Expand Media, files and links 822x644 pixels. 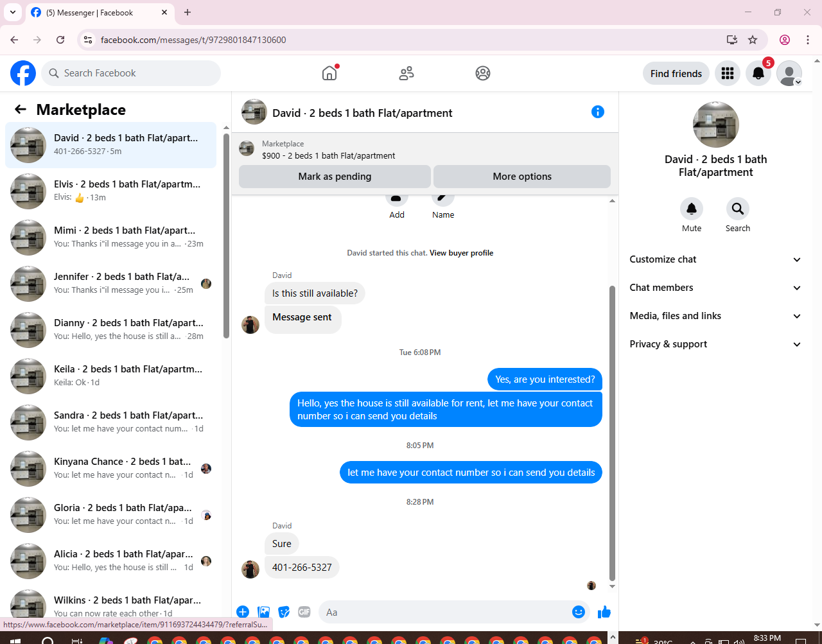point(716,316)
